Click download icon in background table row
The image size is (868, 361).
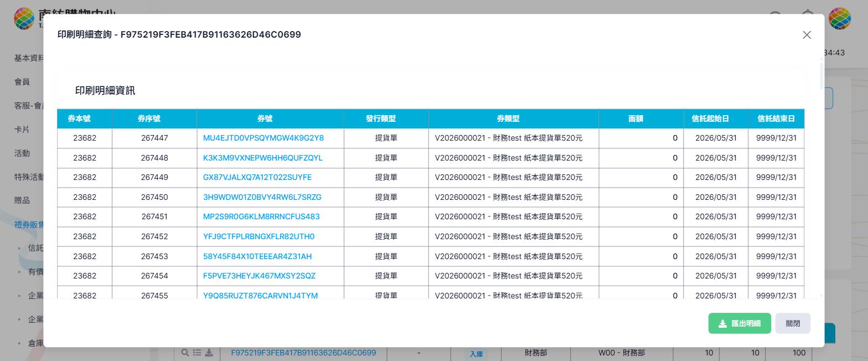pyautogui.click(x=209, y=353)
